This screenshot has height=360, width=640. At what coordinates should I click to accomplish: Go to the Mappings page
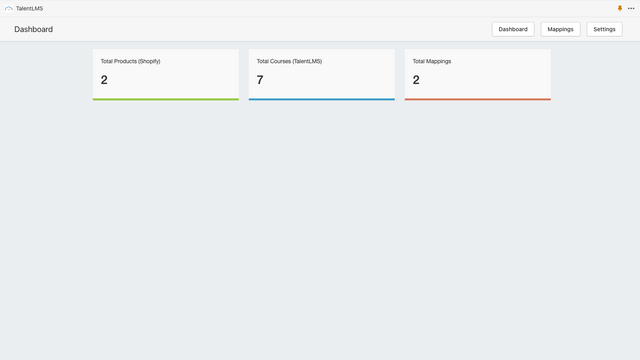click(x=560, y=29)
